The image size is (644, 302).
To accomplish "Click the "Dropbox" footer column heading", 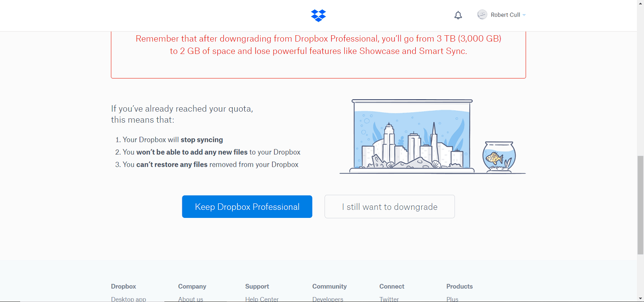I will 123,286.
